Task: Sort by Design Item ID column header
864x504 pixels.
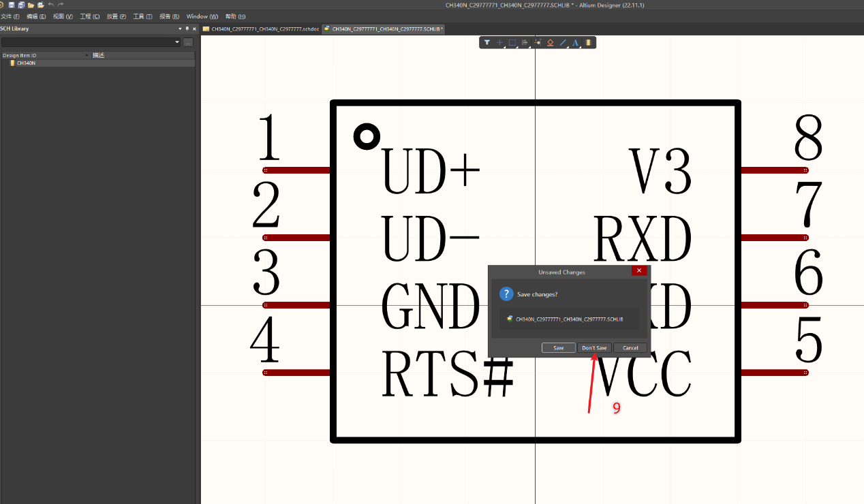Action: [x=46, y=55]
